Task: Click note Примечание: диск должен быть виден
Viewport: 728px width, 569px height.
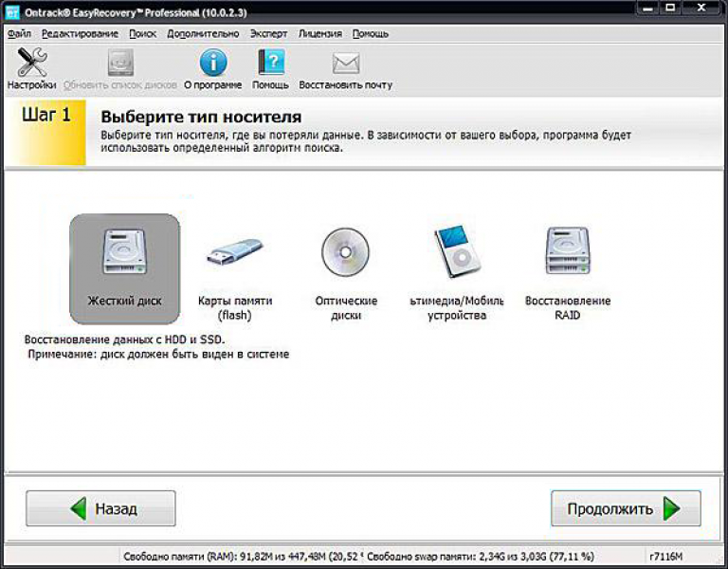Action: [158, 355]
